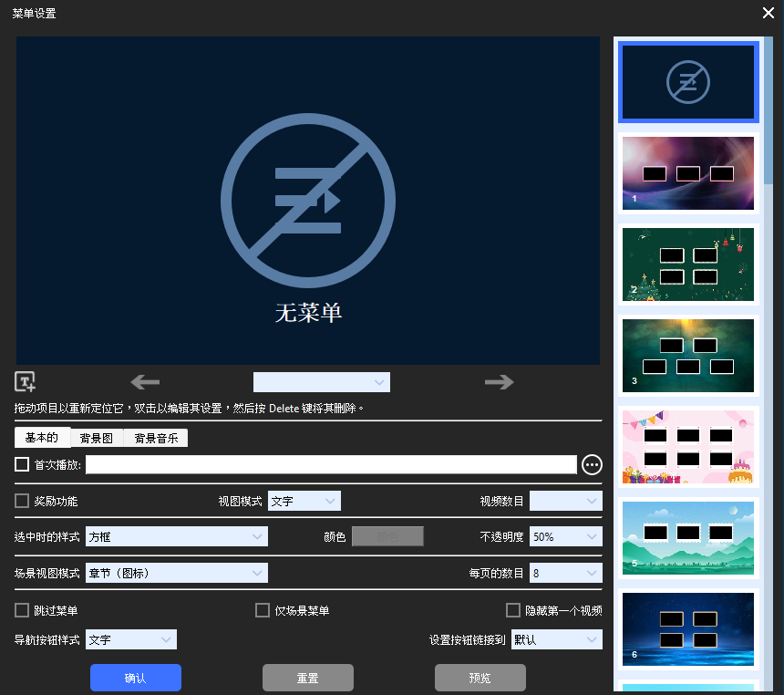
Task: Open the 设置按钮链接到 dropdown showing 默认
Action: tap(556, 639)
